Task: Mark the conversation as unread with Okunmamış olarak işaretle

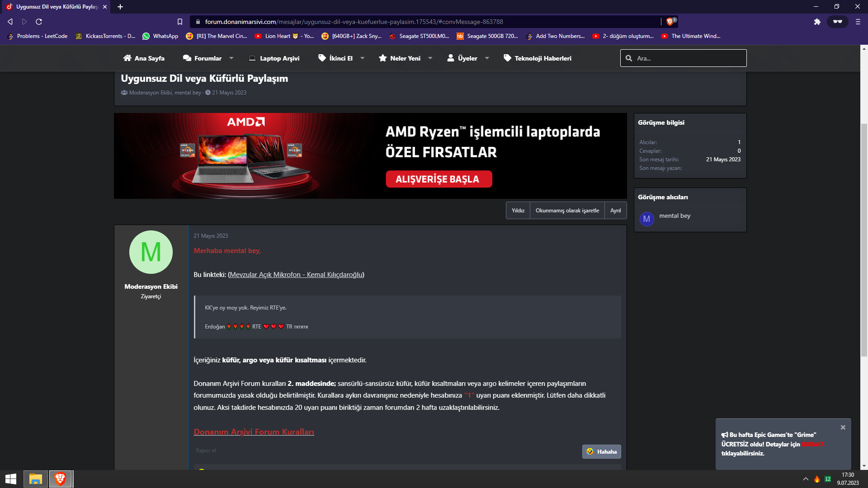Action: click(567, 211)
